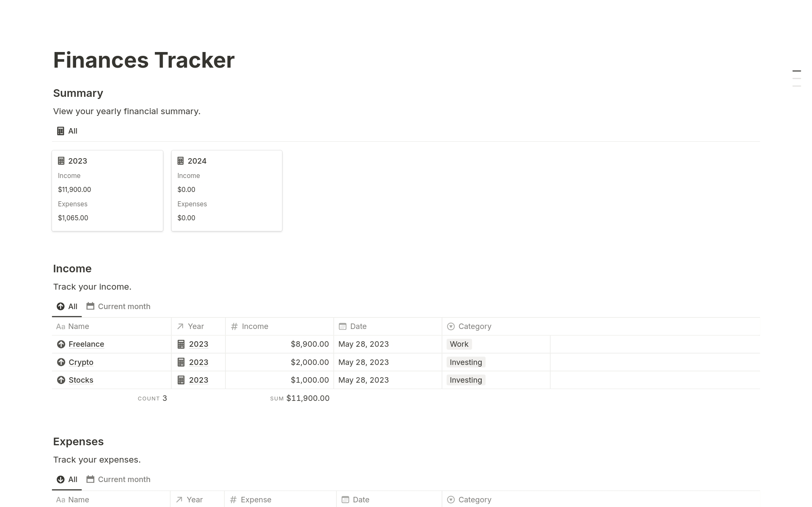Select the All filter in Summary section
This screenshot has height=507, width=812.
point(66,130)
